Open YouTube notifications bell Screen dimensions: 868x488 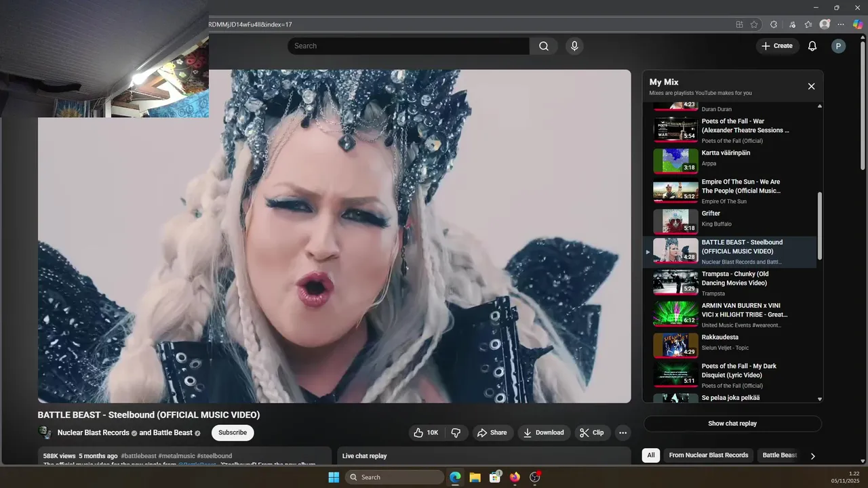(x=812, y=46)
